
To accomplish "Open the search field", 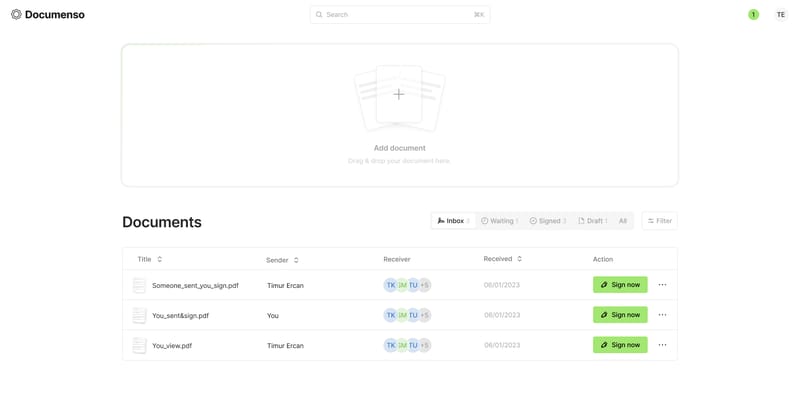I will point(399,15).
